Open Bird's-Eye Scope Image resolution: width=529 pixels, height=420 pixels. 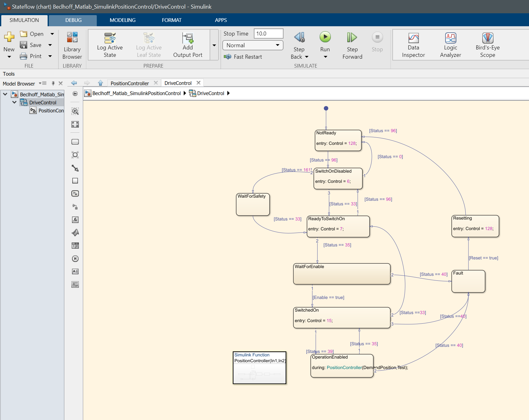488,45
